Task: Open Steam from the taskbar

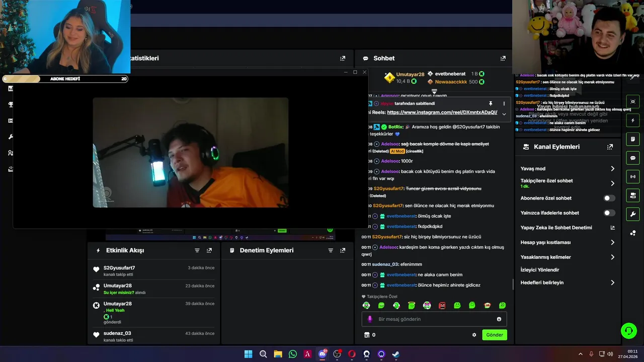Action: (x=396, y=354)
